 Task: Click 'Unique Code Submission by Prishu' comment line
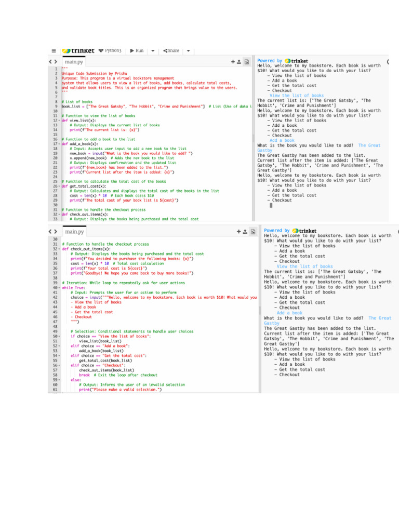(95, 73)
